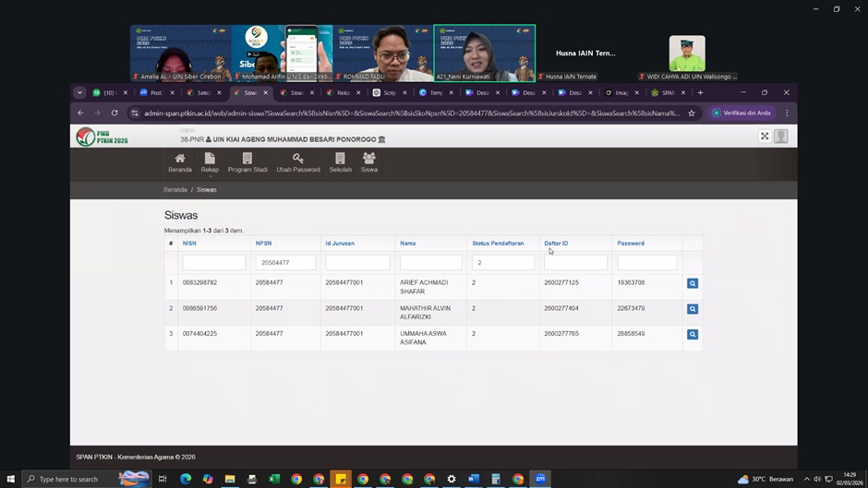This screenshot has height=488, width=868.
Task: Click the Beranda breadcrumb link
Action: click(x=175, y=189)
